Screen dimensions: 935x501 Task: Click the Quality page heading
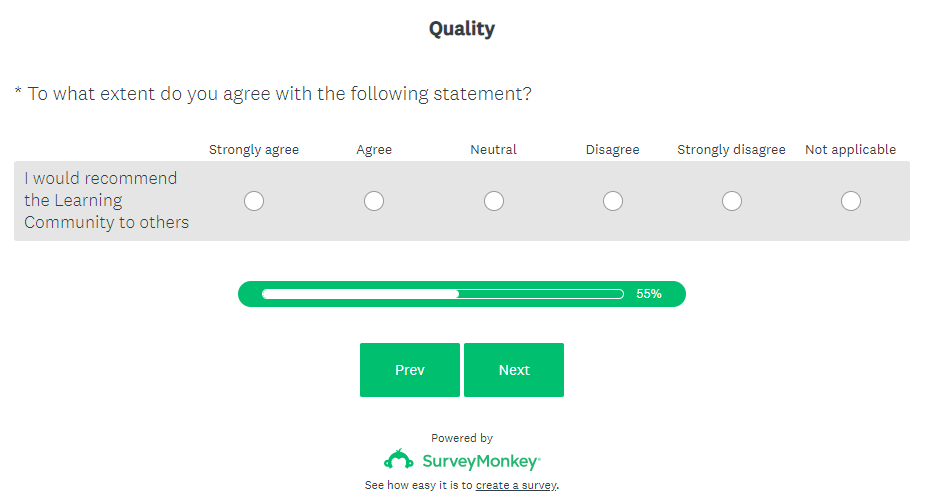pyautogui.click(x=462, y=29)
